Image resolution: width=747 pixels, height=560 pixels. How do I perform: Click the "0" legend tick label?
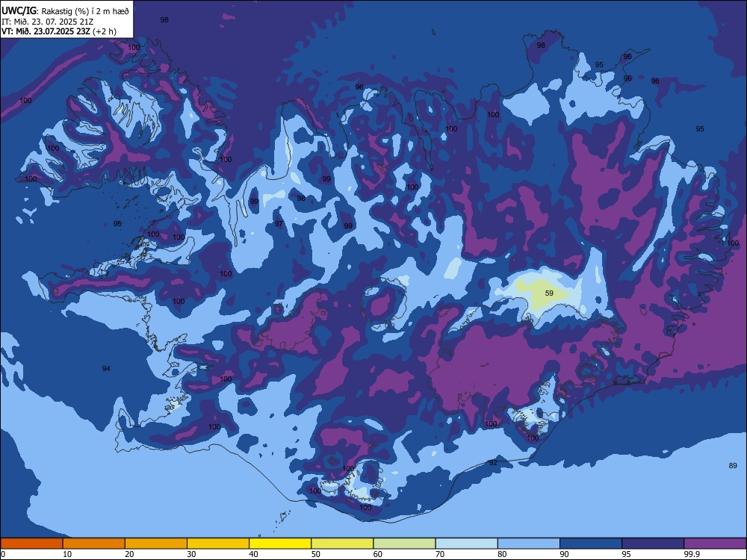[3, 554]
